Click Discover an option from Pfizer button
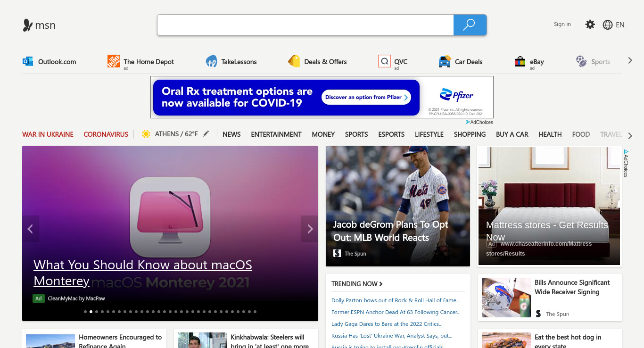Screen dimensions: 644x348 point(366,97)
